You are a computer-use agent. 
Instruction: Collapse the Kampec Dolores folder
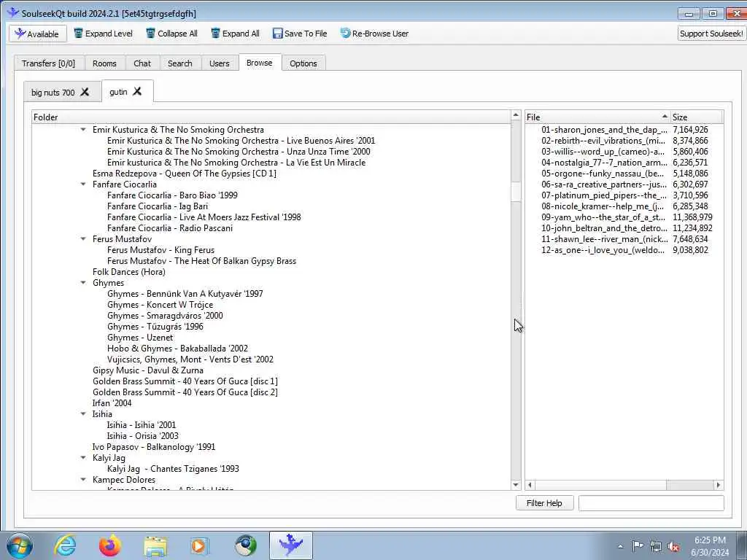tap(83, 480)
